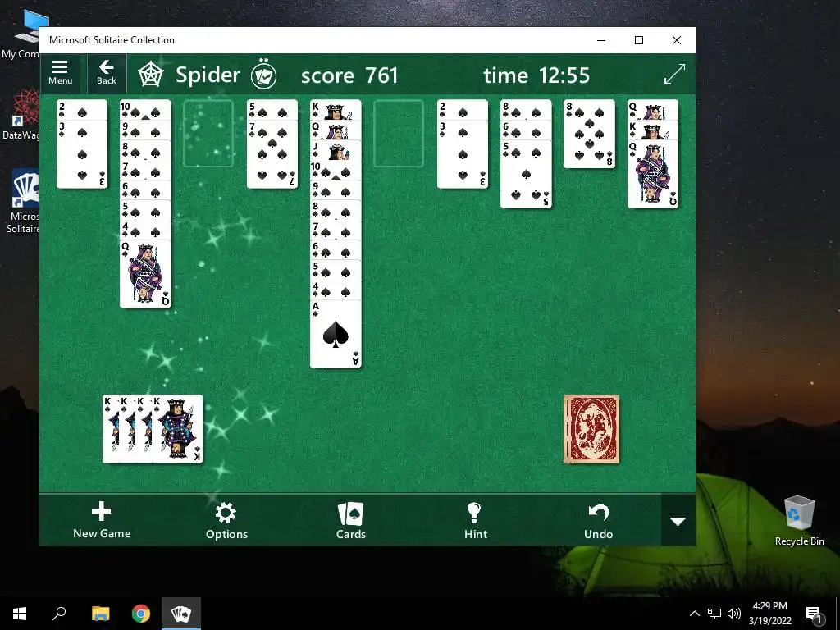The image size is (840, 630).
Task: Select the Recycle Bin desktop icon
Action: tap(799, 520)
